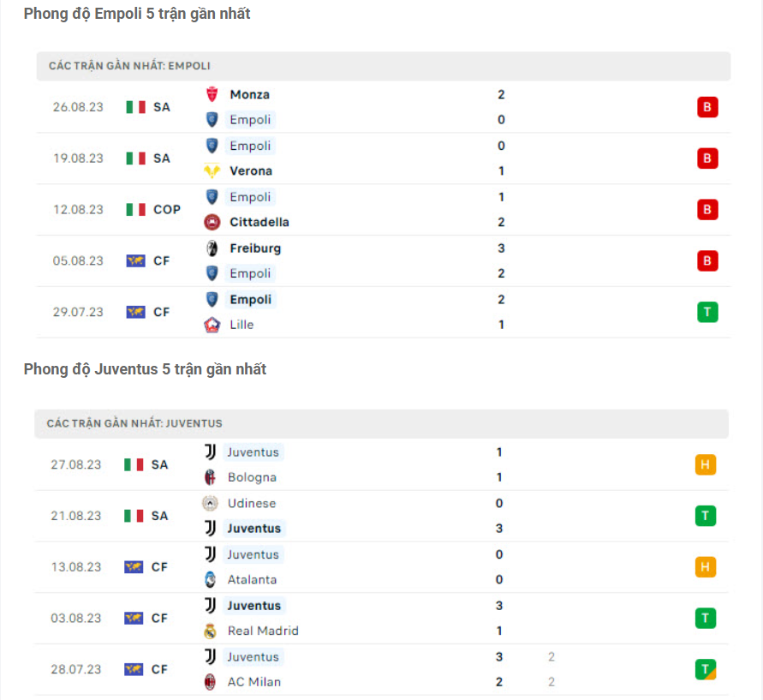Click the orange H badge for Atalanta match
The width and height of the screenshot is (763, 700).
coord(706,566)
